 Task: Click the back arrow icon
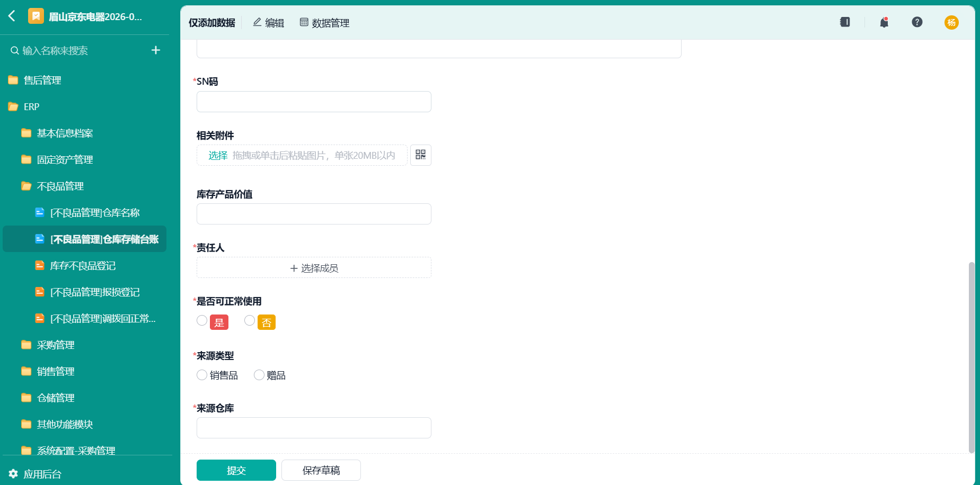(x=12, y=16)
